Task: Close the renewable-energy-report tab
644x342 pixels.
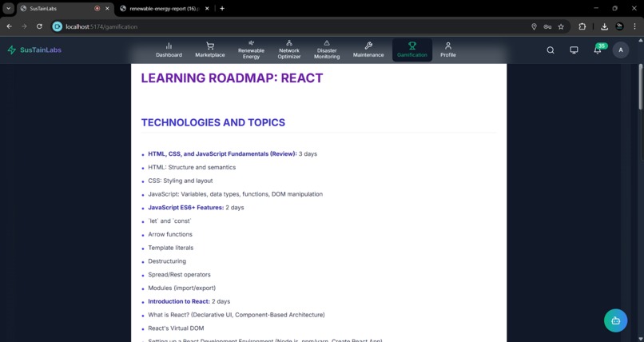Action: click(x=207, y=8)
